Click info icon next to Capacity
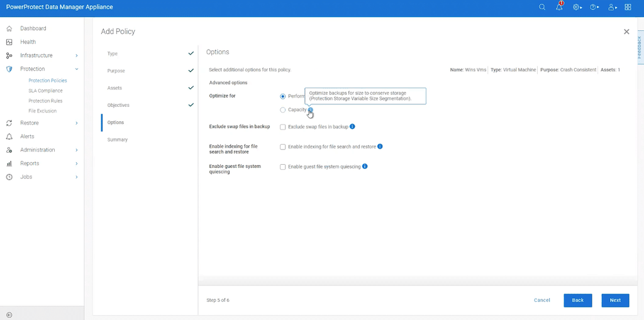Image resolution: width=644 pixels, height=320 pixels. pyautogui.click(x=311, y=109)
